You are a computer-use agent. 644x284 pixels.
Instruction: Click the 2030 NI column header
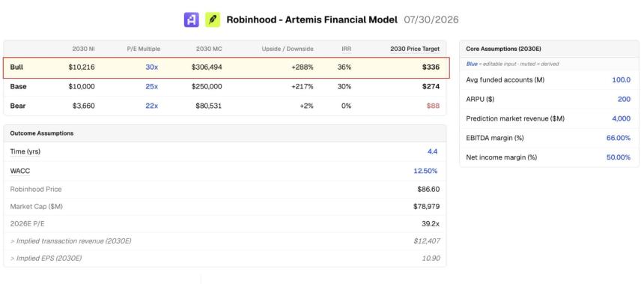coord(83,49)
